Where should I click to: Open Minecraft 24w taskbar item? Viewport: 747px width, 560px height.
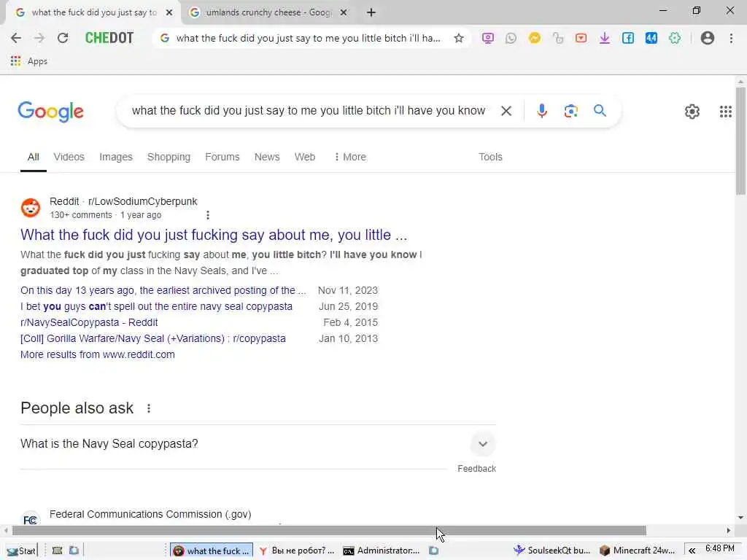[638, 551]
